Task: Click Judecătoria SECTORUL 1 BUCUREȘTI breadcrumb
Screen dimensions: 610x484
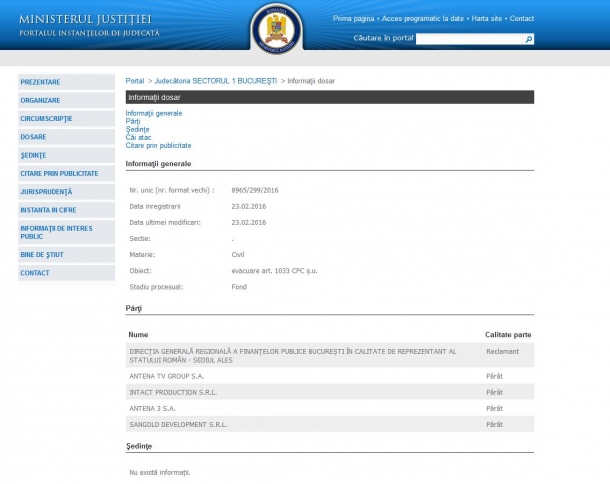Action: 214,79
